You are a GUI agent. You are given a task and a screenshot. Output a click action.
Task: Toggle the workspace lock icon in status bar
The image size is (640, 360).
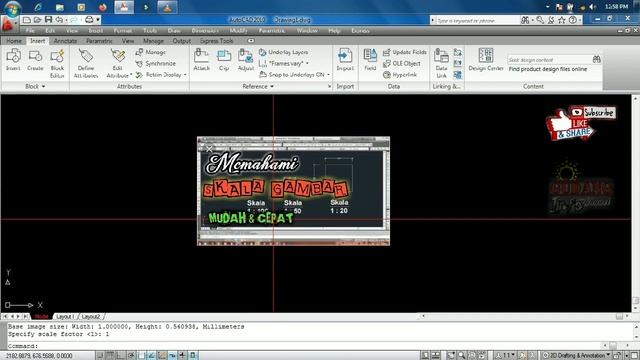pyautogui.click(x=617, y=356)
